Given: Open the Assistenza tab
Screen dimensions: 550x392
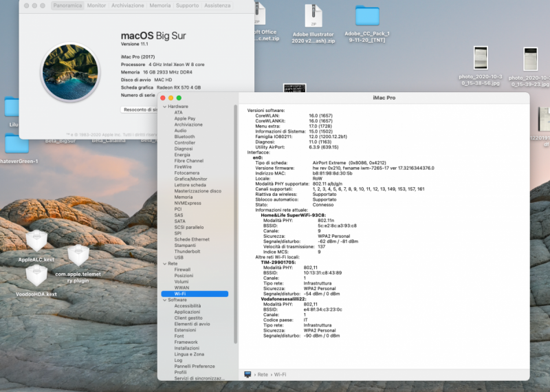Looking at the screenshot, I should click(x=217, y=6).
